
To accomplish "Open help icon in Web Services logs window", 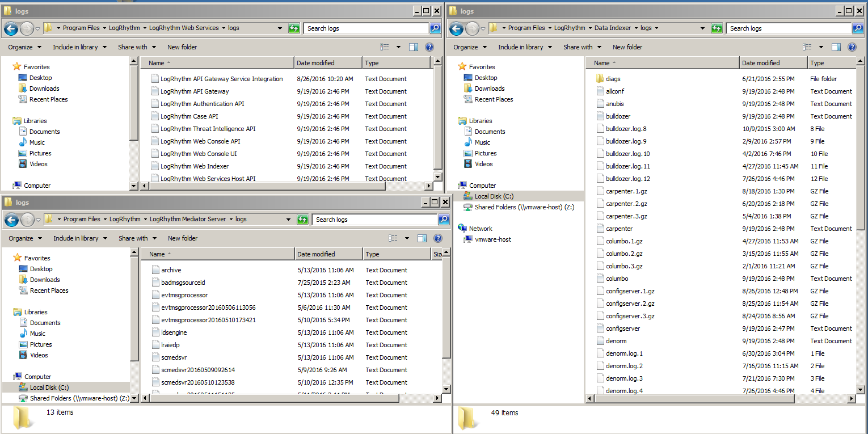I will click(429, 47).
